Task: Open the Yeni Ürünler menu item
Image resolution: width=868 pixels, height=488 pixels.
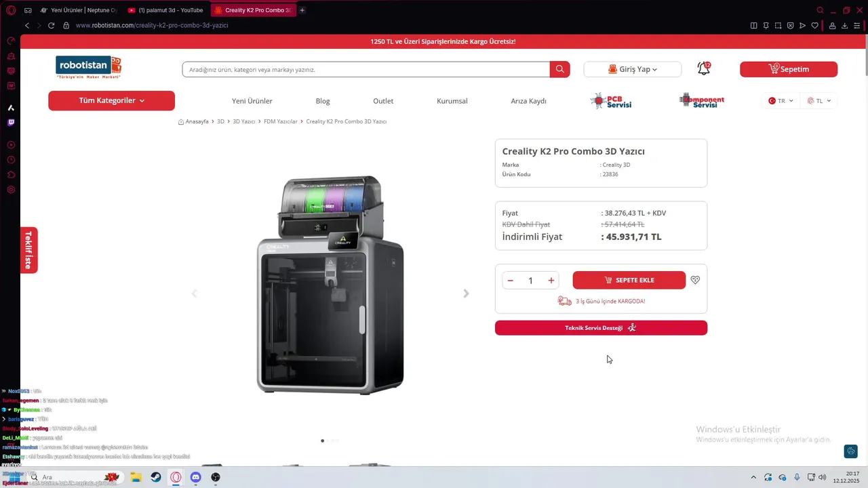Action: (252, 101)
